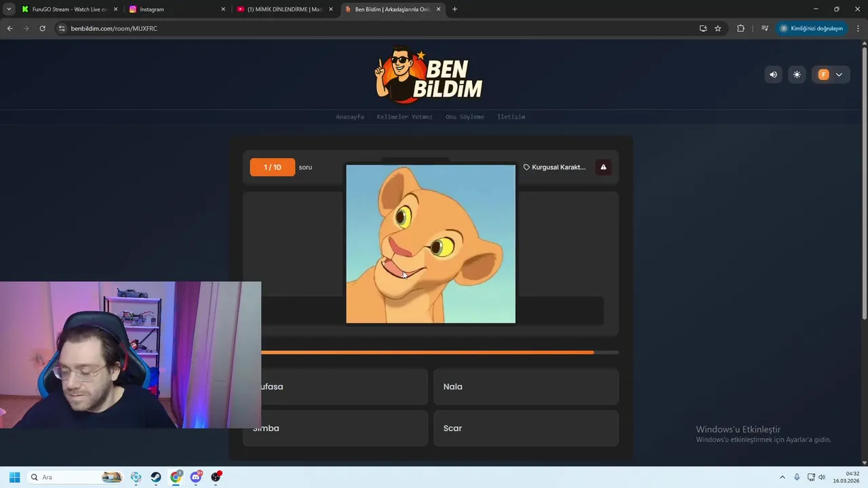Viewport: 868px width, 488px height.
Task: Open the İletişim nav link
Action: (511, 117)
